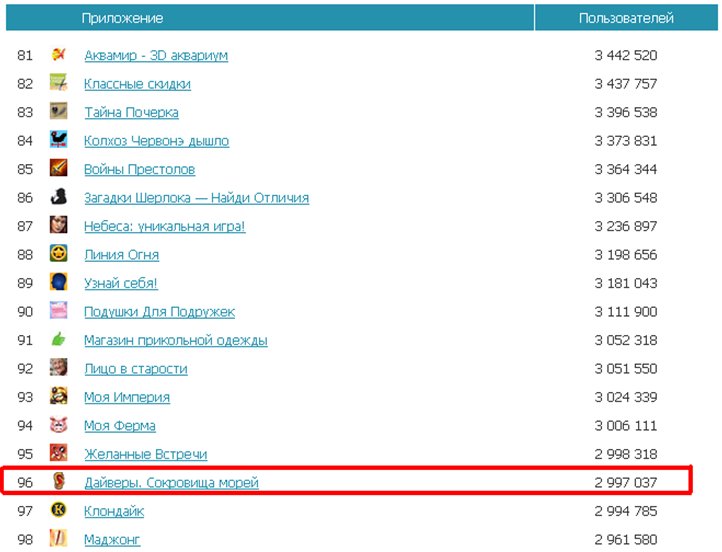This screenshot has width=722, height=552.
Task: Click the Аквамир - 3D аквариум app icon
Action: tap(58, 55)
